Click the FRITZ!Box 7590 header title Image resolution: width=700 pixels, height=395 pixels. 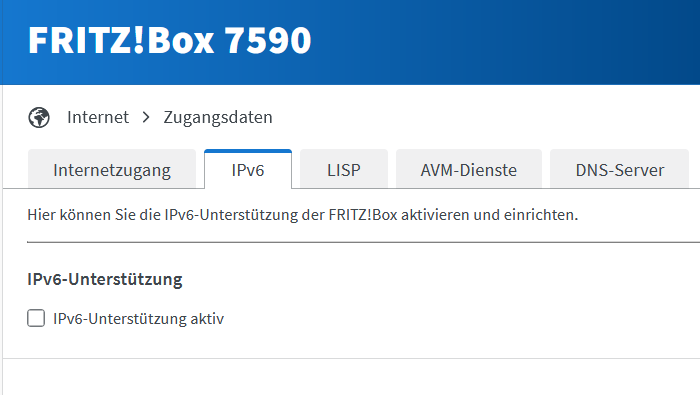point(170,41)
